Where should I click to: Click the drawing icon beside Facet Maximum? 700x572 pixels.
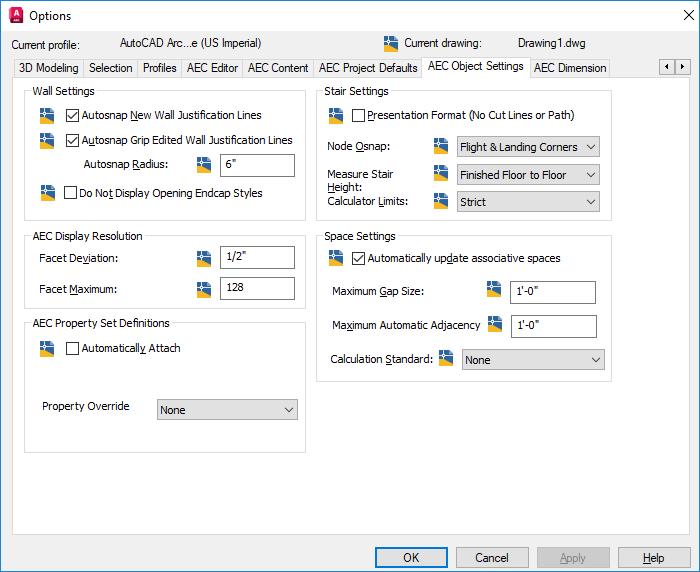pos(205,289)
